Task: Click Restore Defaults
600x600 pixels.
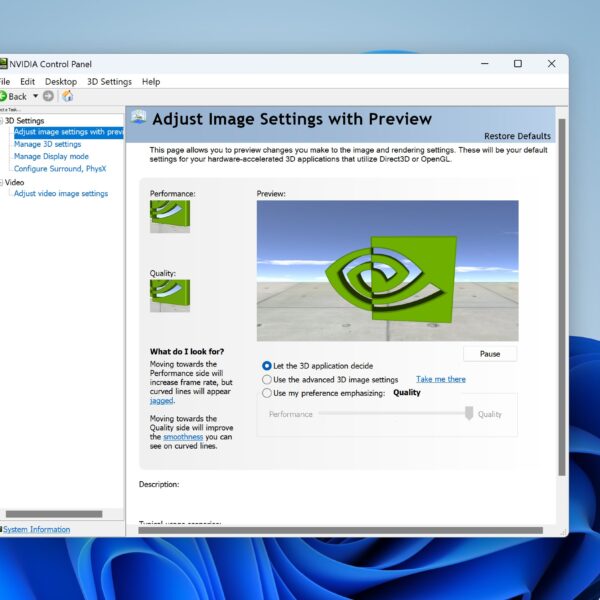Action: coord(517,136)
